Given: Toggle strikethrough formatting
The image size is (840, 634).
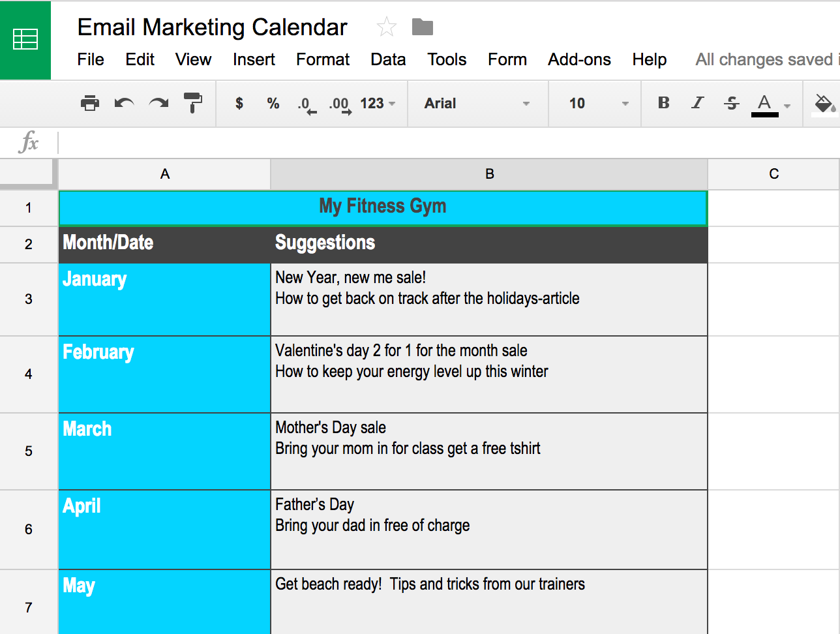Looking at the screenshot, I should 732,103.
